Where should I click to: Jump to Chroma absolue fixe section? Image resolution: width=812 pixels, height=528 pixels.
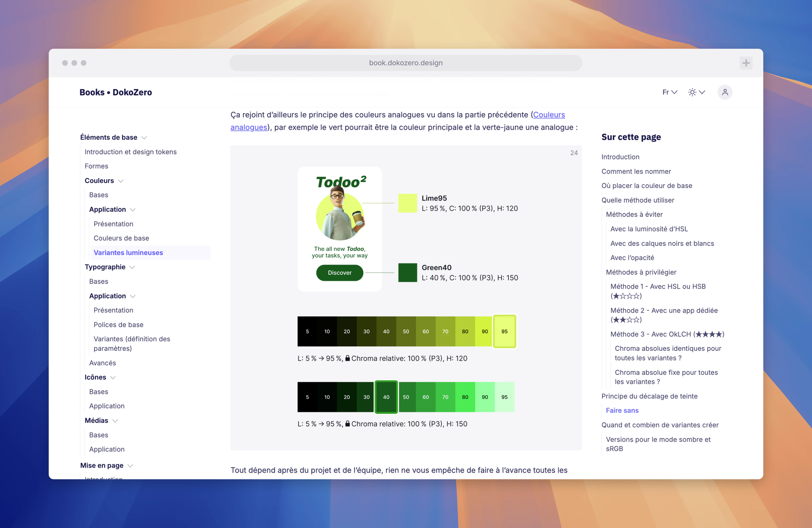[666, 377]
